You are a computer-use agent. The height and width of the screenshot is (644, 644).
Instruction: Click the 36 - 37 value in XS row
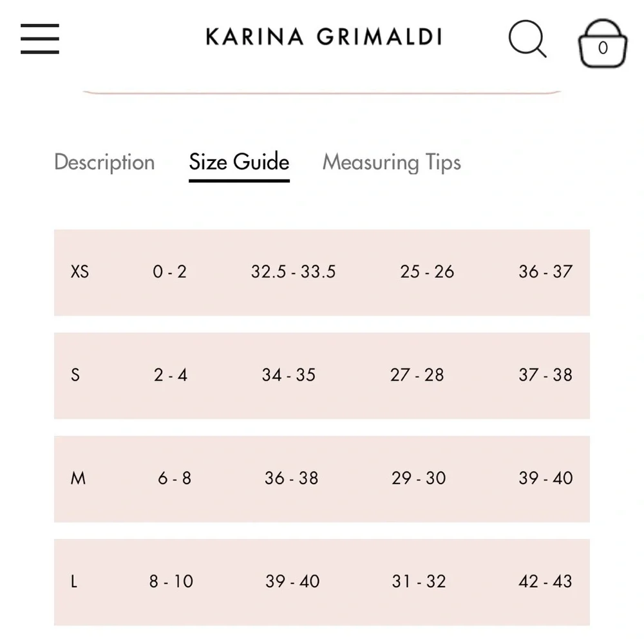coord(545,272)
